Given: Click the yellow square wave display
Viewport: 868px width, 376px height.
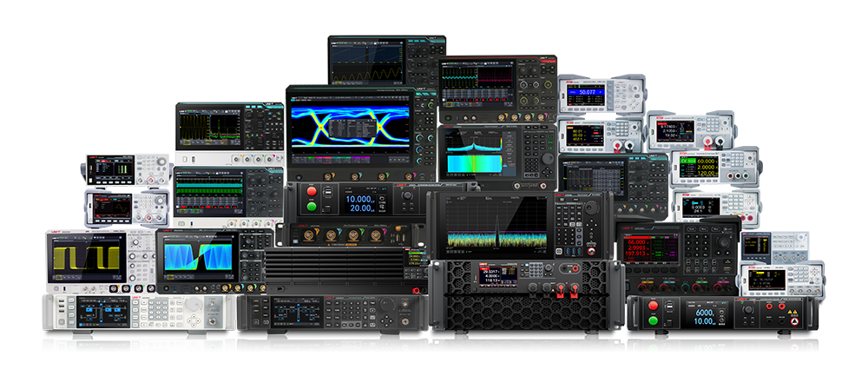Looking at the screenshot, I should click(85, 257).
